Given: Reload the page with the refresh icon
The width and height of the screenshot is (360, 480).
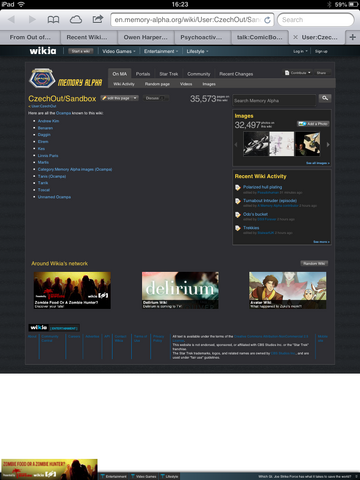Looking at the screenshot, I should click(x=267, y=20).
